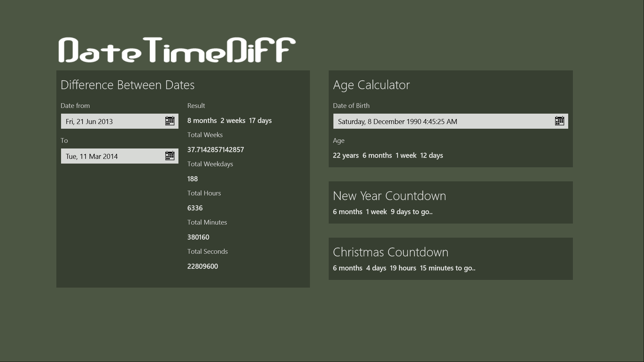Click 6 months 1 week countdown text

tap(382, 212)
